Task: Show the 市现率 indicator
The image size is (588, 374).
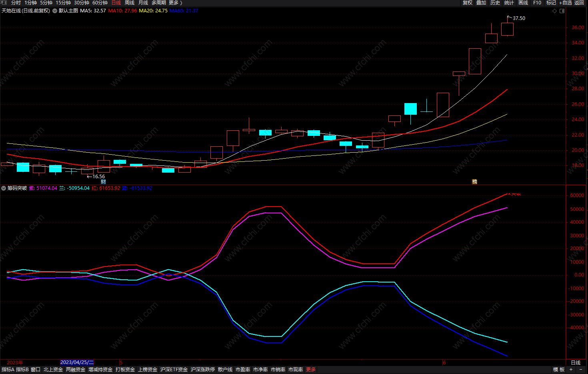Action: (x=296, y=370)
